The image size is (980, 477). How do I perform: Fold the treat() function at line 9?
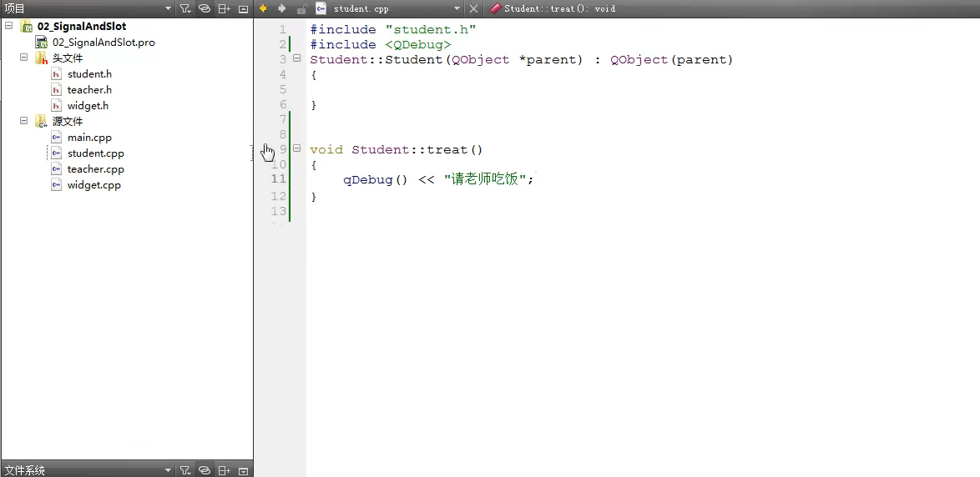tap(297, 148)
